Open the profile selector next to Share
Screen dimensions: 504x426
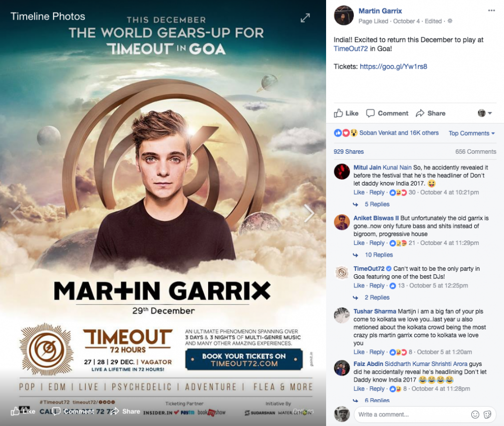[x=485, y=113]
